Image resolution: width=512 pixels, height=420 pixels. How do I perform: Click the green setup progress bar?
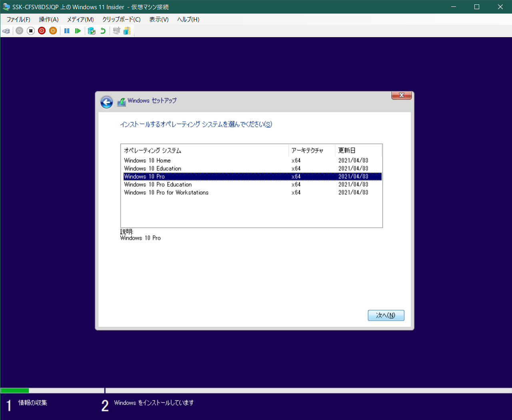pyautogui.click(x=15, y=390)
